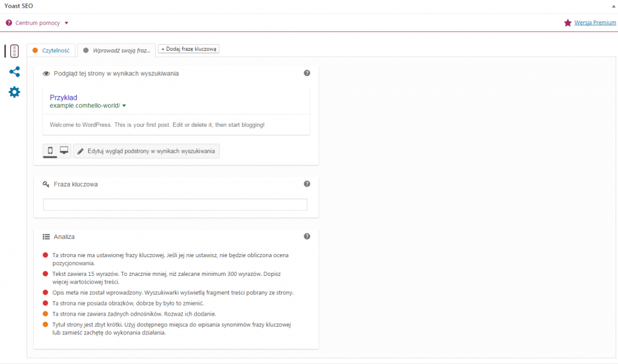Click the Przykład title in the snippet preview
Viewport: 618px width, 364px height.
click(x=63, y=97)
